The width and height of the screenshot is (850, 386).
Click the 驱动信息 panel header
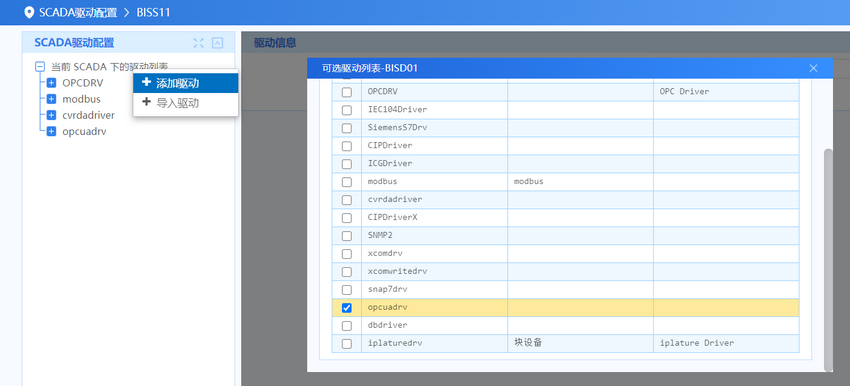(x=274, y=43)
